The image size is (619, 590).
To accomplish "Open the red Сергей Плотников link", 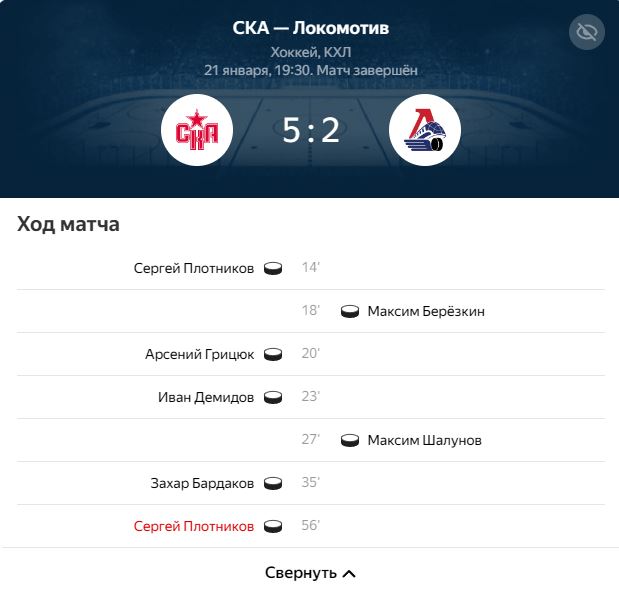I will coord(194,526).
